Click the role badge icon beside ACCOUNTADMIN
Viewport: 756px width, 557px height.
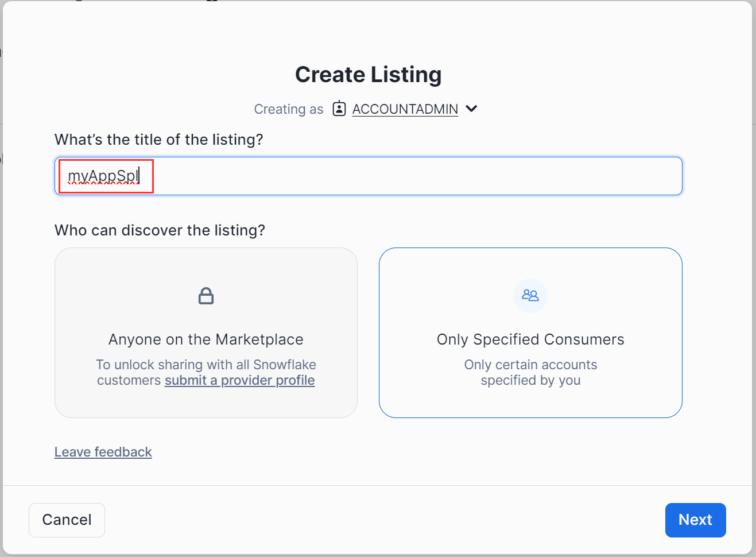[x=339, y=109]
